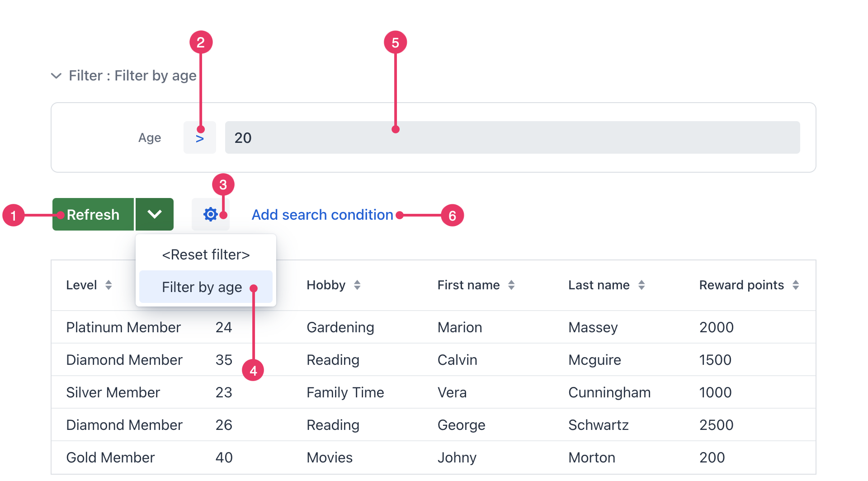The width and height of the screenshot is (868, 481).
Task: Collapse the Filter by age section
Action: pyautogui.click(x=57, y=75)
